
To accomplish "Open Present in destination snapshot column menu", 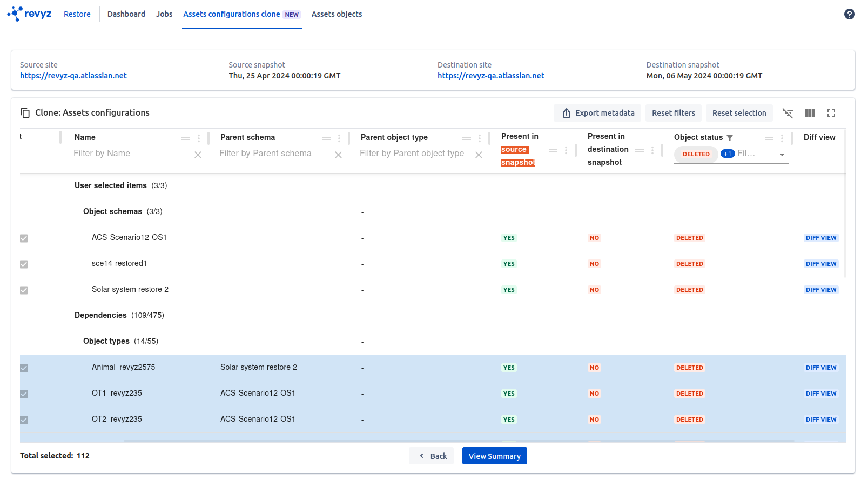I will click(x=652, y=150).
